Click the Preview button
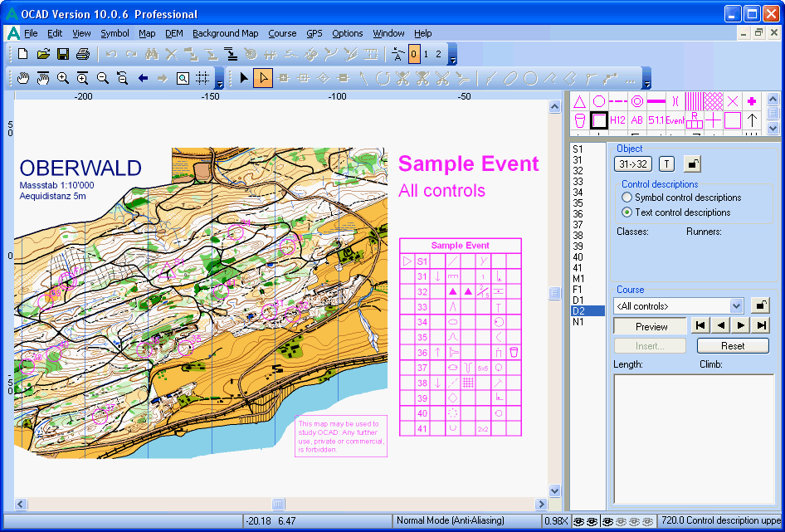 tap(651, 326)
